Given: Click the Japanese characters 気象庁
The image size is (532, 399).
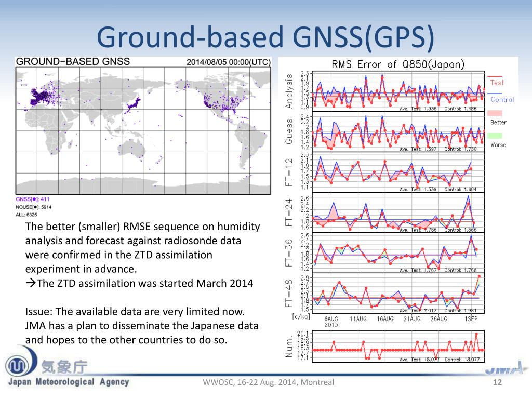Looking at the screenshot, I should 64,367.
